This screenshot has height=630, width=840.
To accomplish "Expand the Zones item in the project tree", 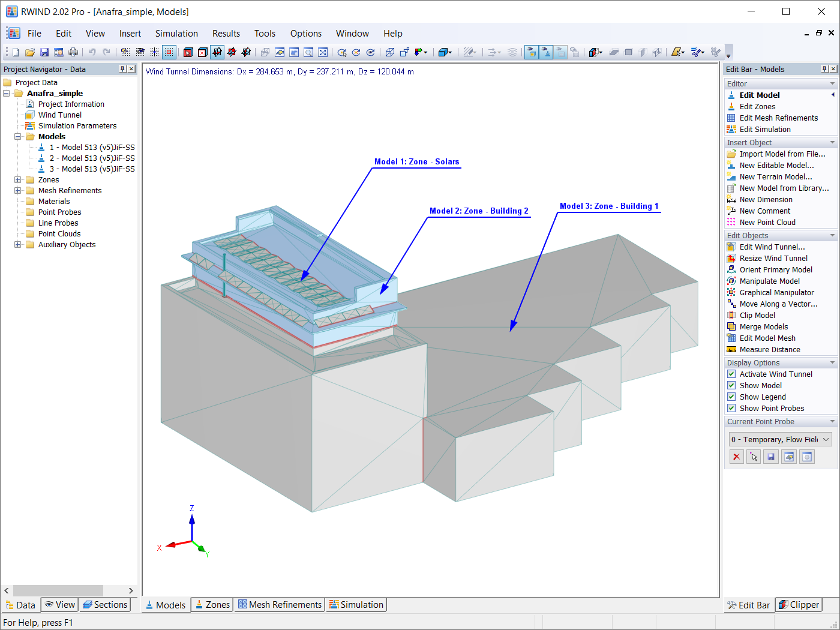I will coord(17,179).
